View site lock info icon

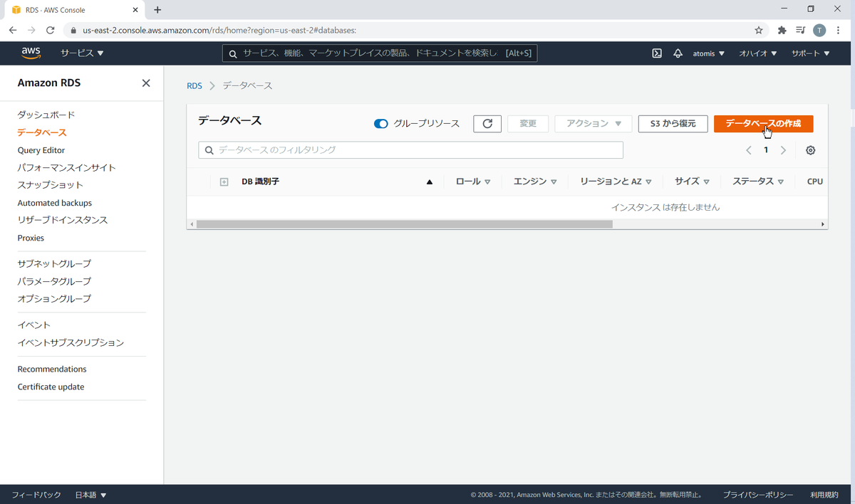click(x=73, y=31)
